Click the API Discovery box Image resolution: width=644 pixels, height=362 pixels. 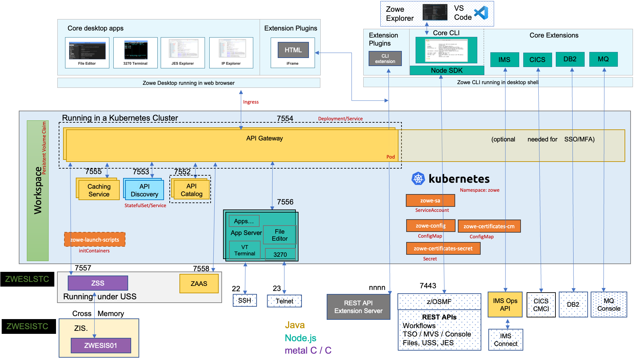[145, 190]
